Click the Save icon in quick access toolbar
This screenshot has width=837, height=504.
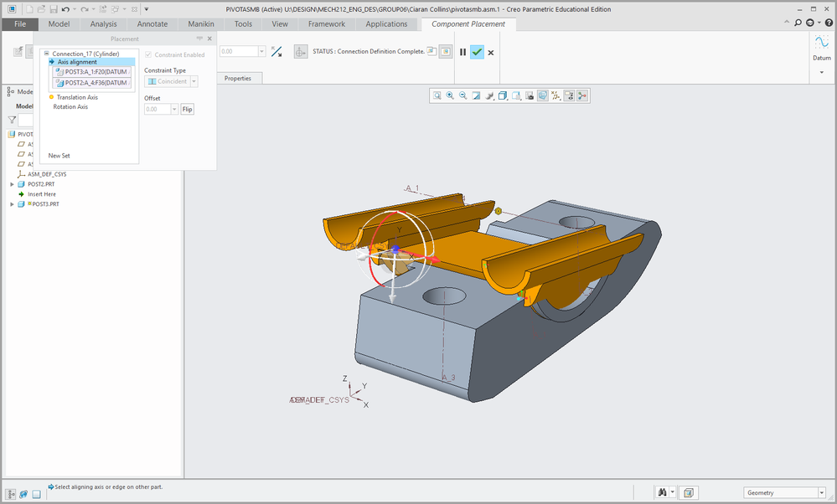pyautogui.click(x=54, y=9)
